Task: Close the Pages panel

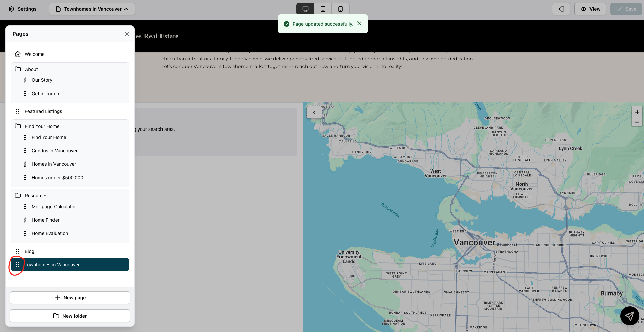Action: tap(127, 34)
